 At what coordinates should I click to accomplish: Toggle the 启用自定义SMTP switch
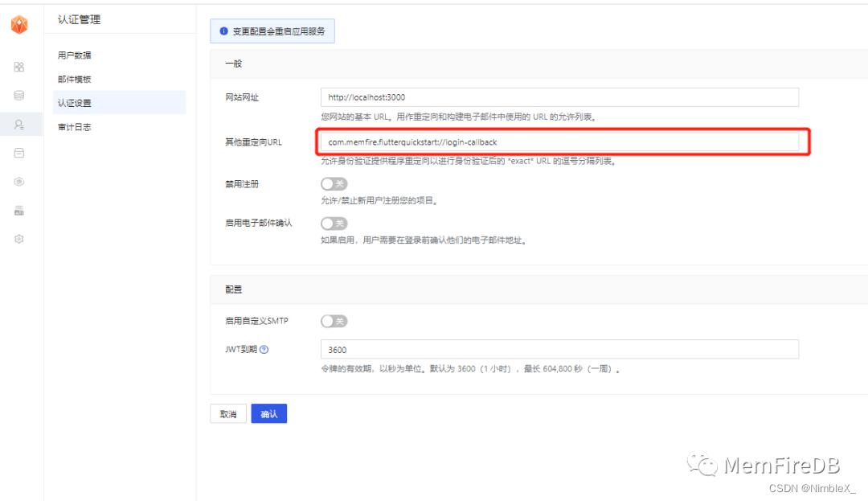[x=334, y=321]
